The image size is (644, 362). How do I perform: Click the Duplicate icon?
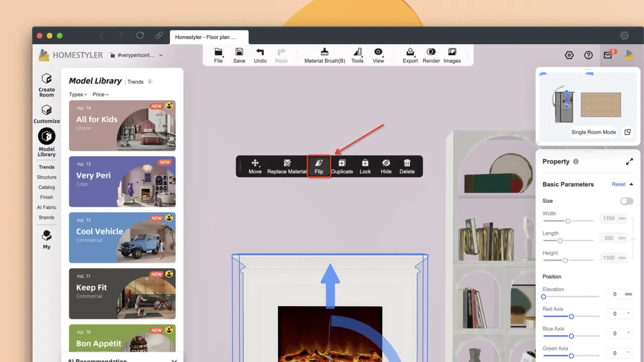(342, 166)
